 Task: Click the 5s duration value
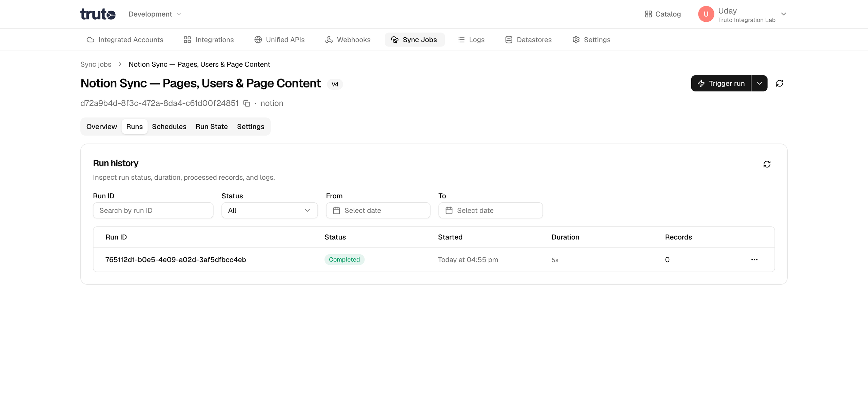[555, 260]
